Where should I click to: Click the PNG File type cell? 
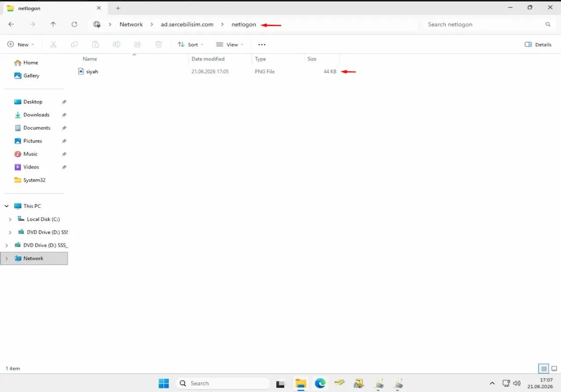265,71
